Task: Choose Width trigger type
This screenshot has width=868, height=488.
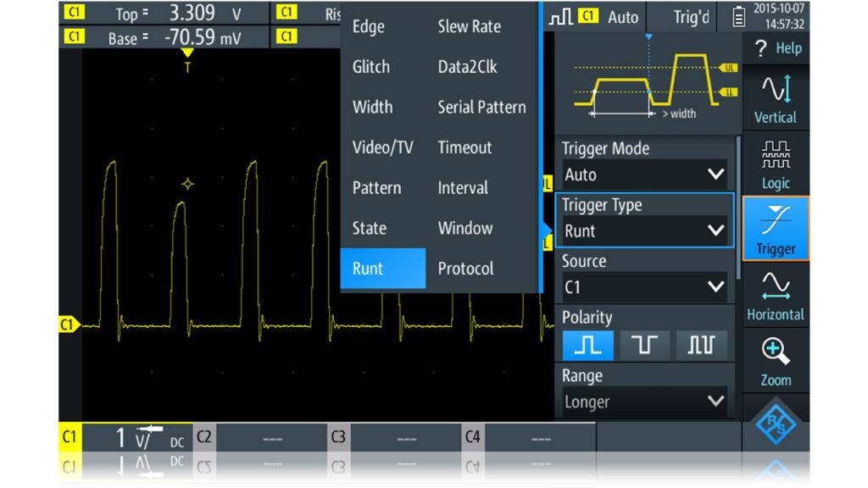Action: point(373,107)
